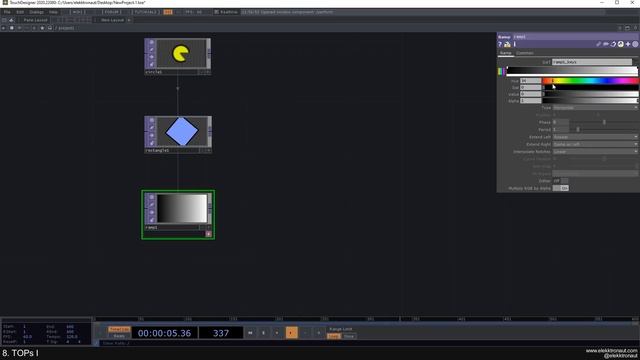Open Wiki link button
The height and width of the screenshot is (360, 640).
(x=77, y=12)
